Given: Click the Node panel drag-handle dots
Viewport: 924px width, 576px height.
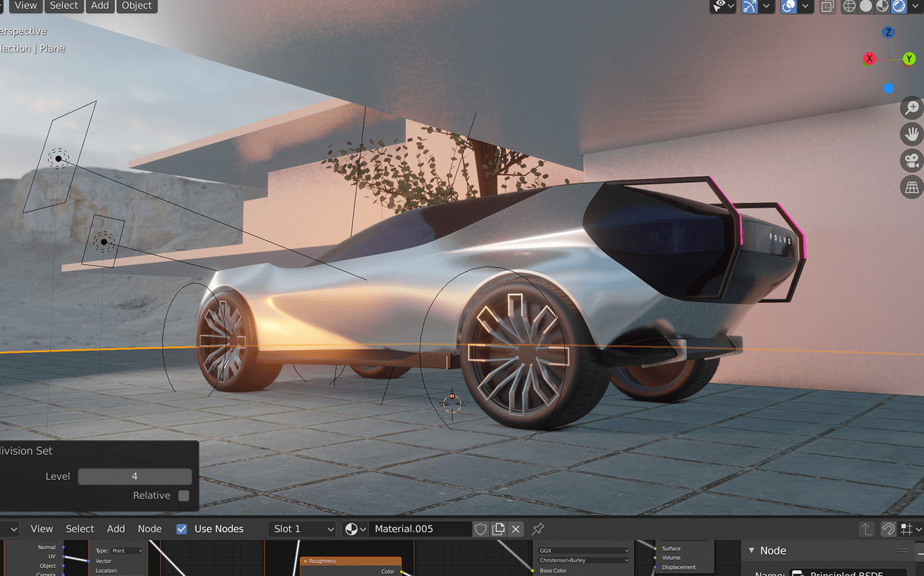Looking at the screenshot, I should pyautogui.click(x=903, y=551).
